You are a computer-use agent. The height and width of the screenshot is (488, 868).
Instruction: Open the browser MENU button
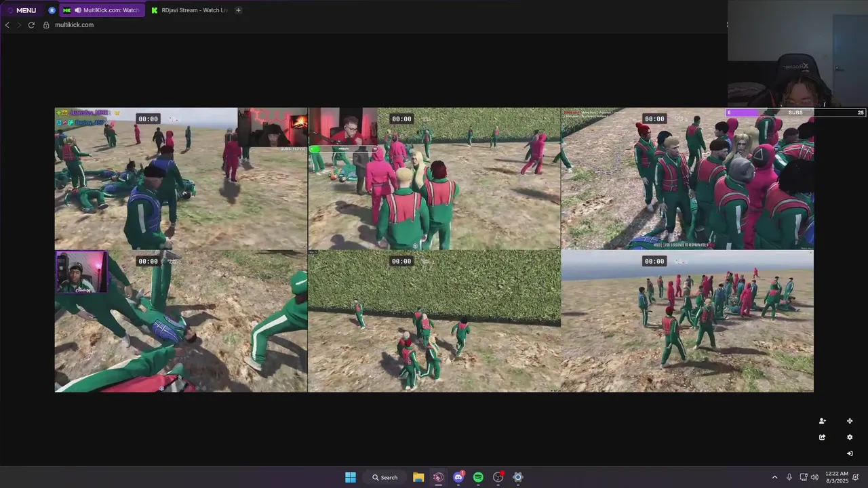(21, 10)
